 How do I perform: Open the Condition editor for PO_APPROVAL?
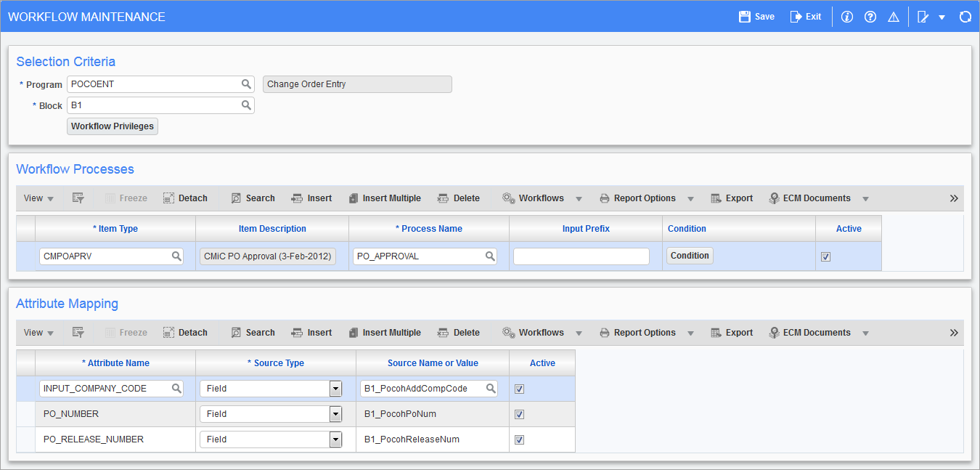pos(689,256)
